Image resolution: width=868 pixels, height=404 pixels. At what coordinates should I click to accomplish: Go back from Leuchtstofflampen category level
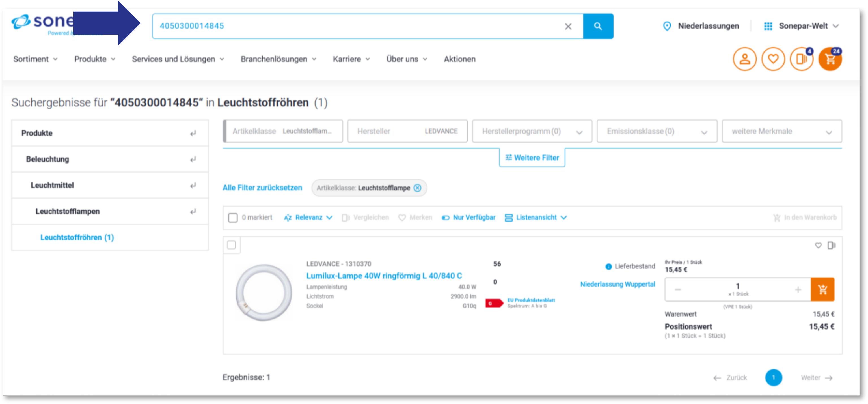(x=193, y=211)
